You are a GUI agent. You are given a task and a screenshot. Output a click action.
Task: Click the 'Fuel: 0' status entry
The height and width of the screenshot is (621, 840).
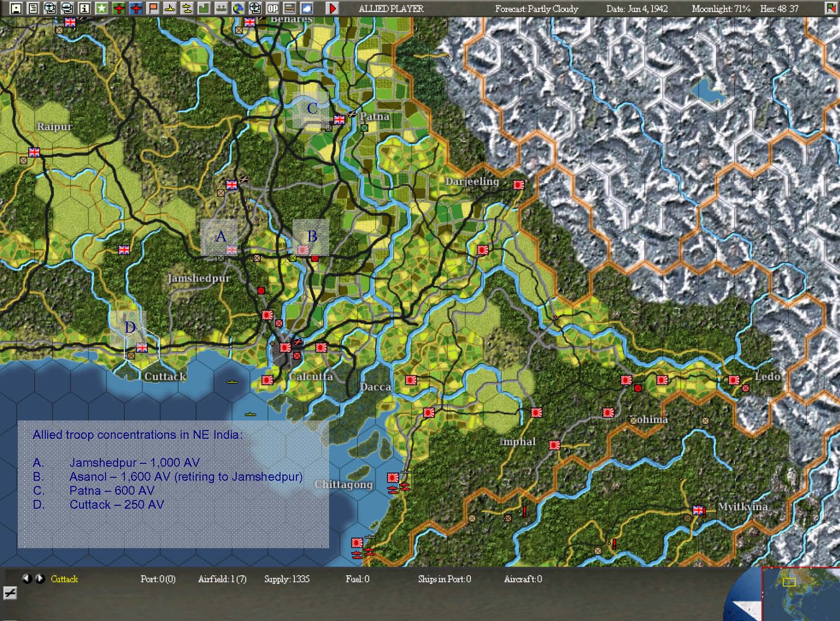pos(358,579)
